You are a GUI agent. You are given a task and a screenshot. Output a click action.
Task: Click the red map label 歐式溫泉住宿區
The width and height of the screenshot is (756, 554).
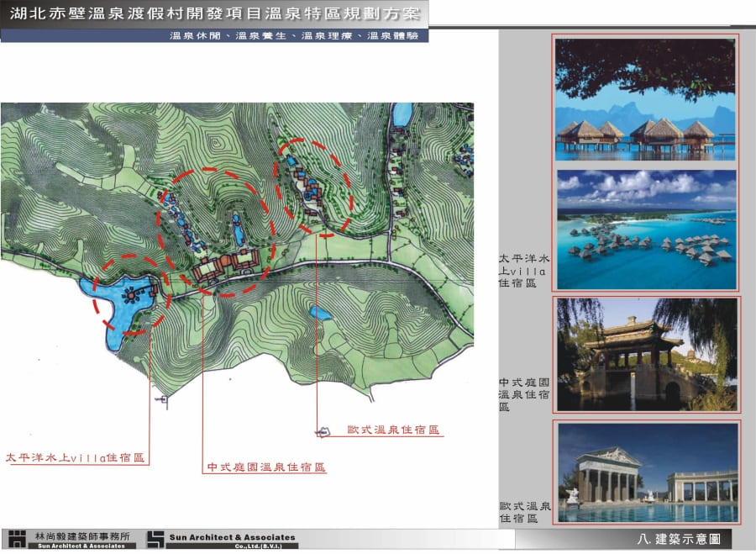(x=393, y=430)
